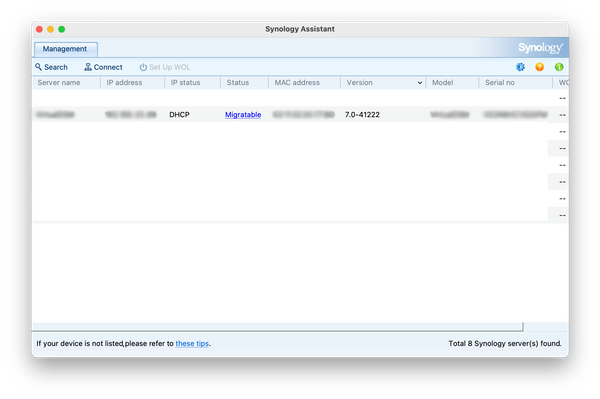Expand the Version column sort dropdown arrow

point(420,83)
